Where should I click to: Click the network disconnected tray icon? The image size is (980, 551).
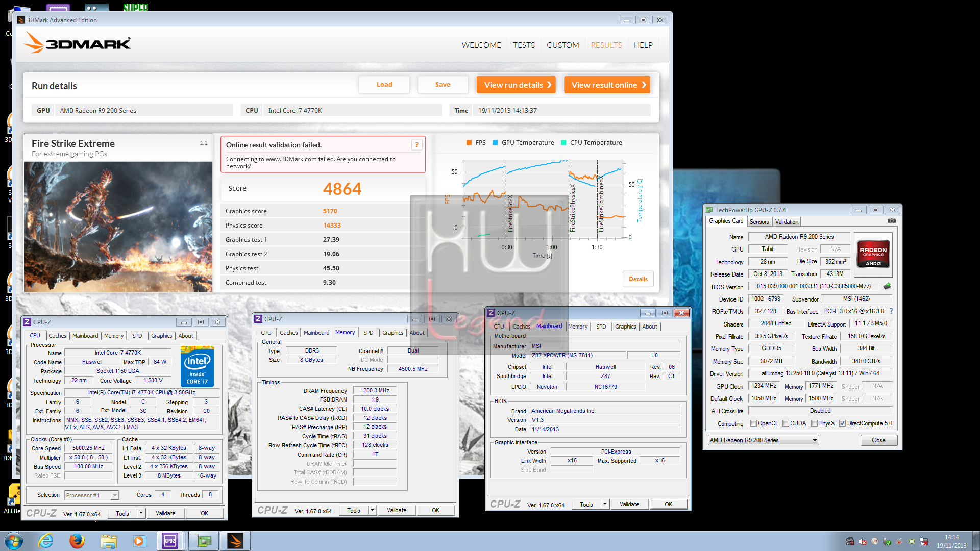click(924, 541)
